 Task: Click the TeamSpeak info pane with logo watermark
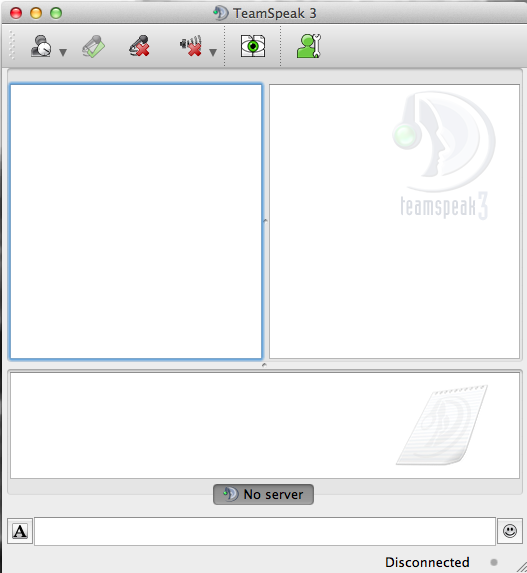(394, 221)
